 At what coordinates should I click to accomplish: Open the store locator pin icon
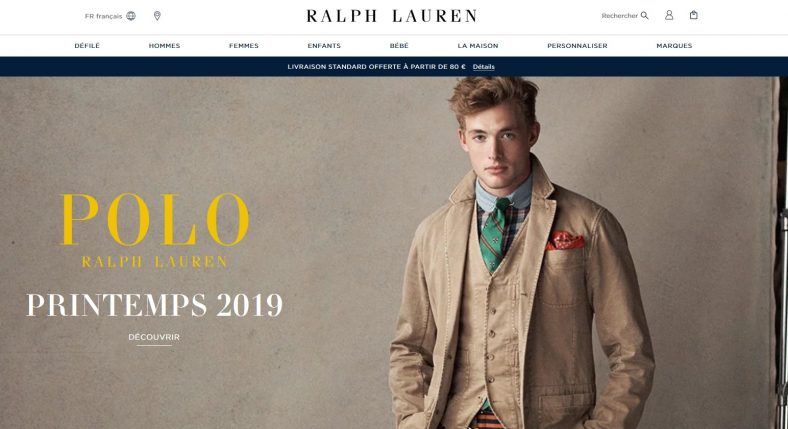click(x=157, y=16)
